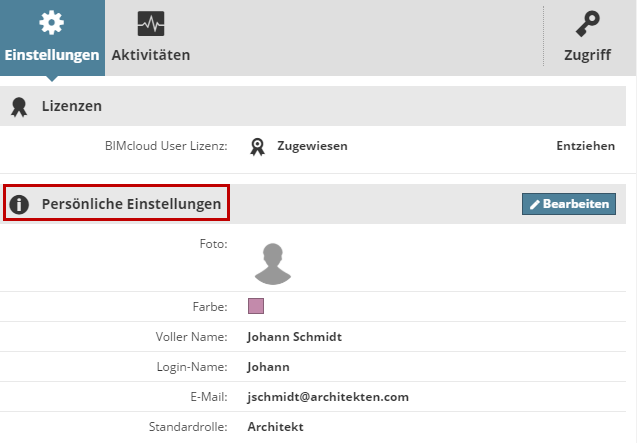
Task: Click the Lizenzen section header
Action: pos(72,106)
